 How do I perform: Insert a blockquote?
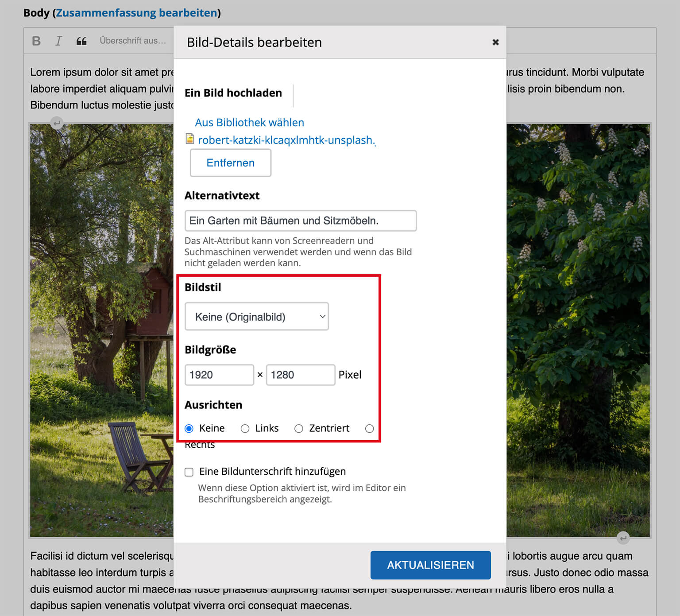[81, 41]
